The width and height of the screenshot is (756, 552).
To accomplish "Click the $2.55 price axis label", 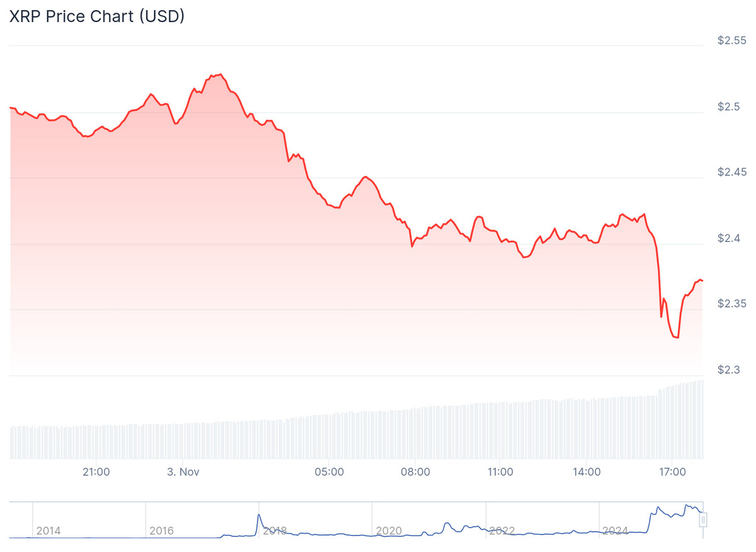I will tap(731, 40).
